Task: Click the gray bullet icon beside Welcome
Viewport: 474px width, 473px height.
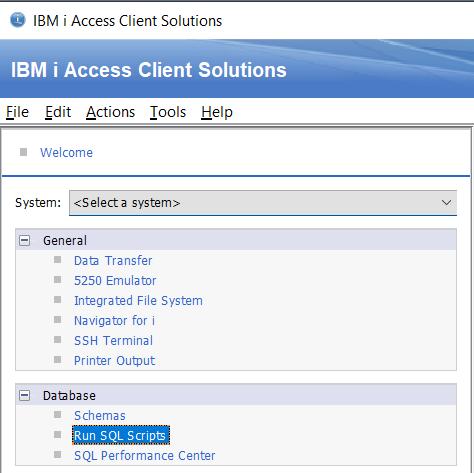Action: tap(23, 152)
